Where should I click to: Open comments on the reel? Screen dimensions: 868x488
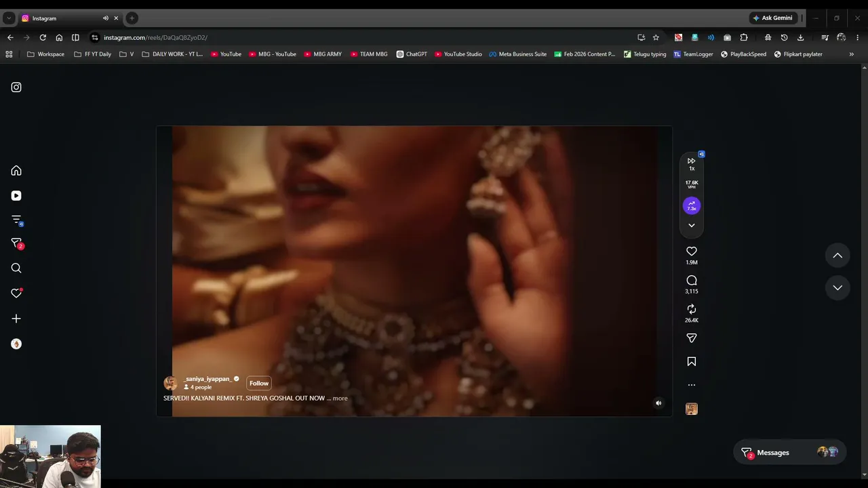point(692,281)
